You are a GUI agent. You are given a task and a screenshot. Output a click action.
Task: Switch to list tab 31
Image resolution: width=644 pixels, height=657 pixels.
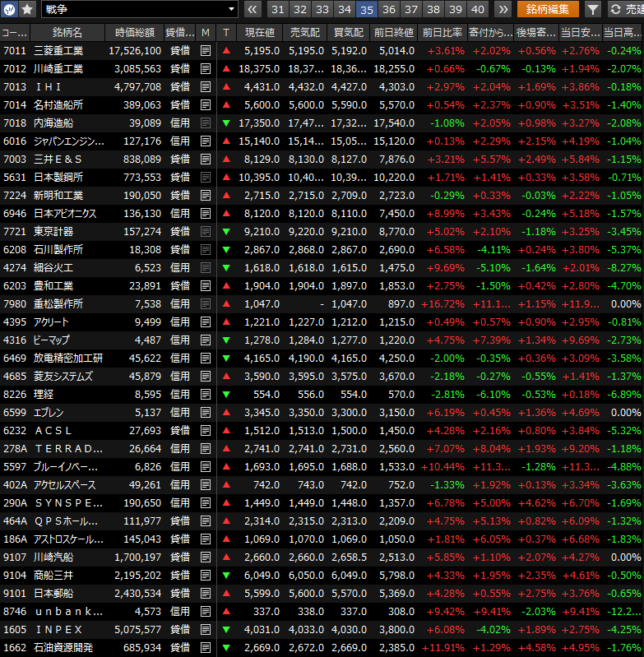click(x=278, y=10)
